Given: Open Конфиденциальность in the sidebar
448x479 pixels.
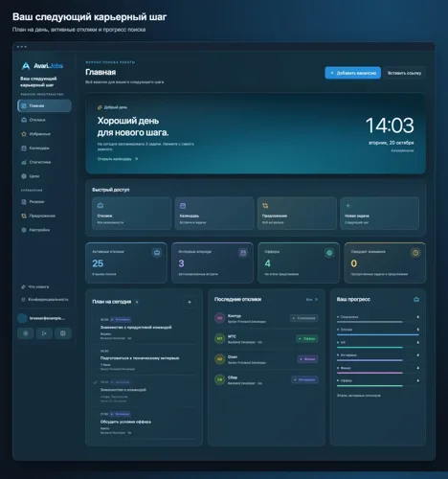Looking at the screenshot, I should (x=44, y=300).
